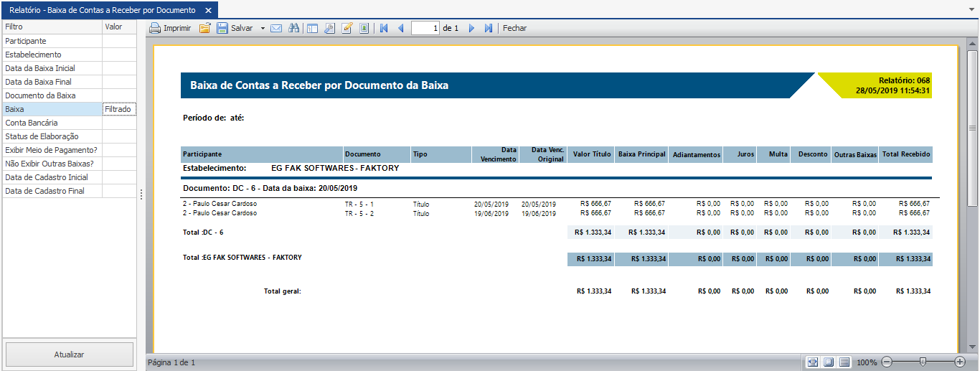Viewport: 980px width, 371px height.
Task: Click the Imprimir printer icon
Action: pyautogui.click(x=155, y=29)
